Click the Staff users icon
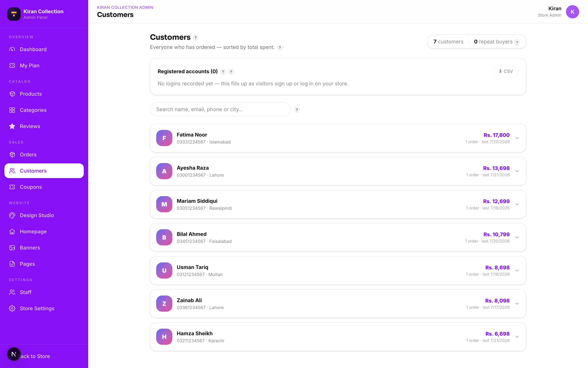588x368 pixels. click(12, 292)
